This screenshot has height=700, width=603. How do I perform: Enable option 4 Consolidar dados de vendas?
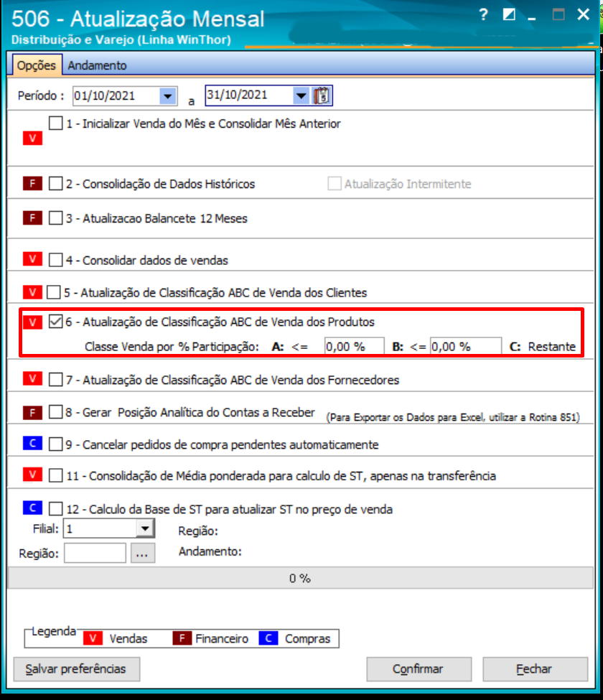pos(56,260)
